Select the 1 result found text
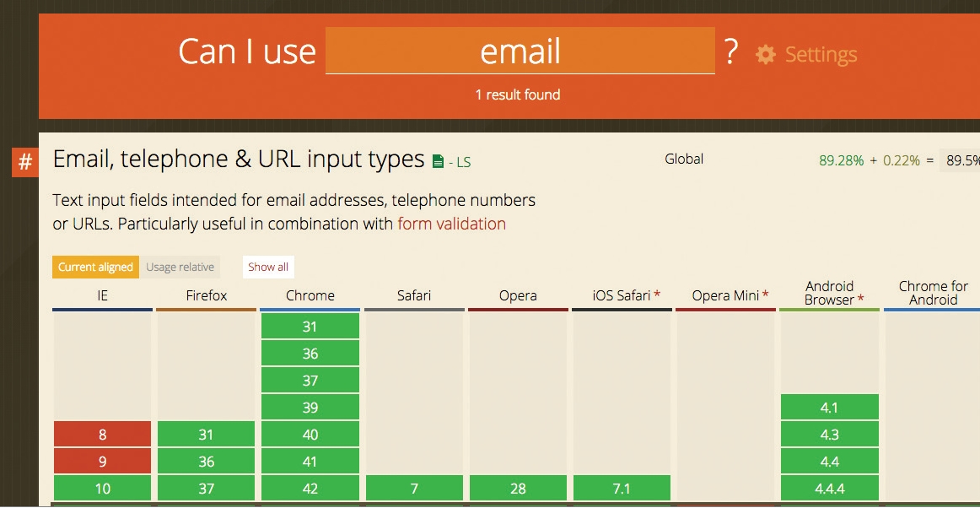 [518, 95]
